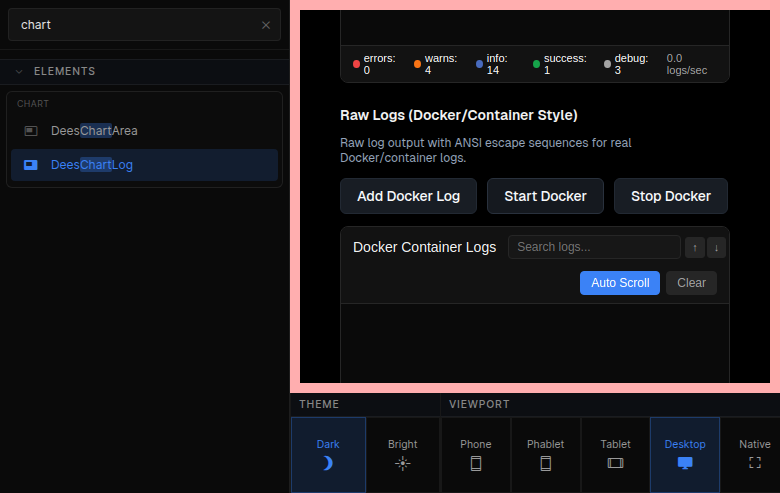Click the DeesChartLog item icon
This screenshot has height=493, width=780.
click(x=31, y=165)
